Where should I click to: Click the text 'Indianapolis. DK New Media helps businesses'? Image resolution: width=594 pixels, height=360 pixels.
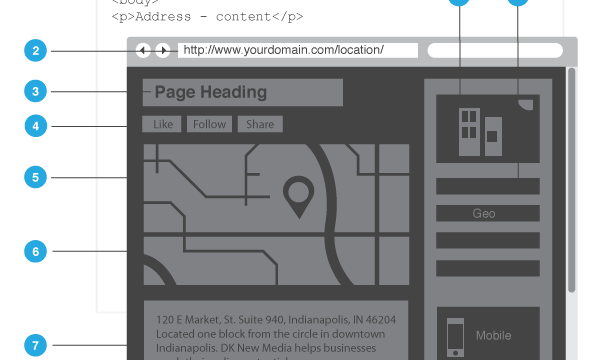(266, 348)
